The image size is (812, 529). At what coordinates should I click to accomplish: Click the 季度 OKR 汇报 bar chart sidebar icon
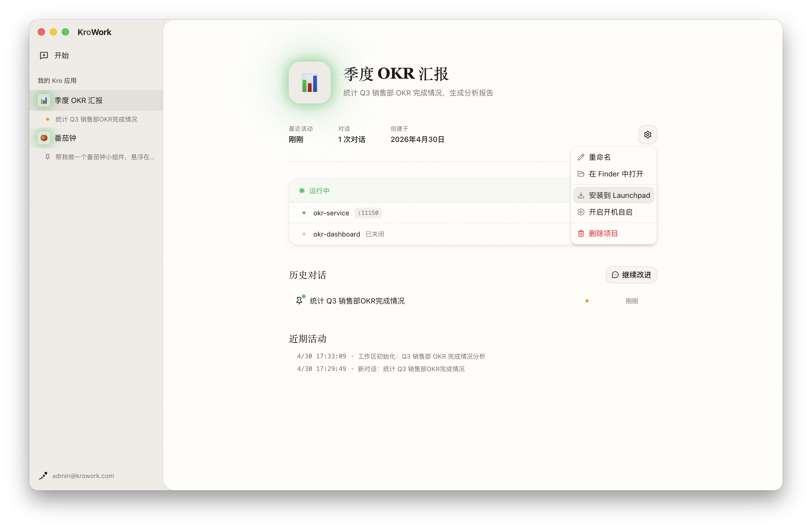pos(44,101)
